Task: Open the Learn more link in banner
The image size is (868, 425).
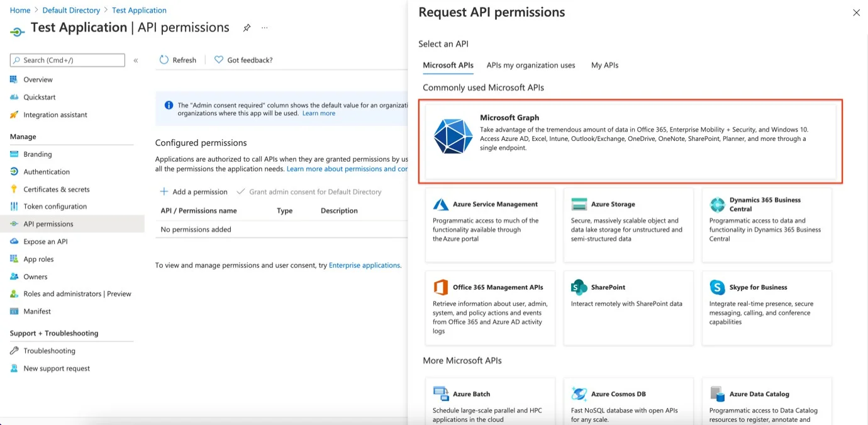Action: pyautogui.click(x=319, y=113)
